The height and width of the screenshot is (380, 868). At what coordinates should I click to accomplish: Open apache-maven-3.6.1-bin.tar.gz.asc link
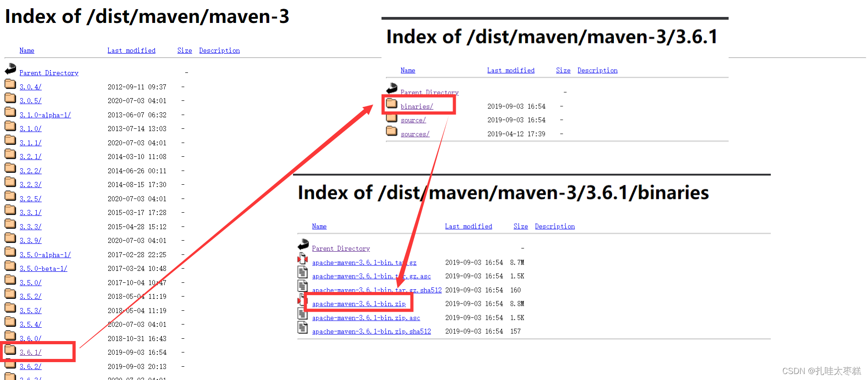(x=371, y=276)
